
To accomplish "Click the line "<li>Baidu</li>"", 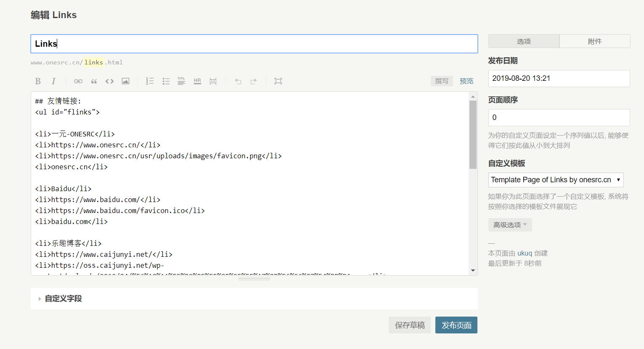I will (x=63, y=189).
